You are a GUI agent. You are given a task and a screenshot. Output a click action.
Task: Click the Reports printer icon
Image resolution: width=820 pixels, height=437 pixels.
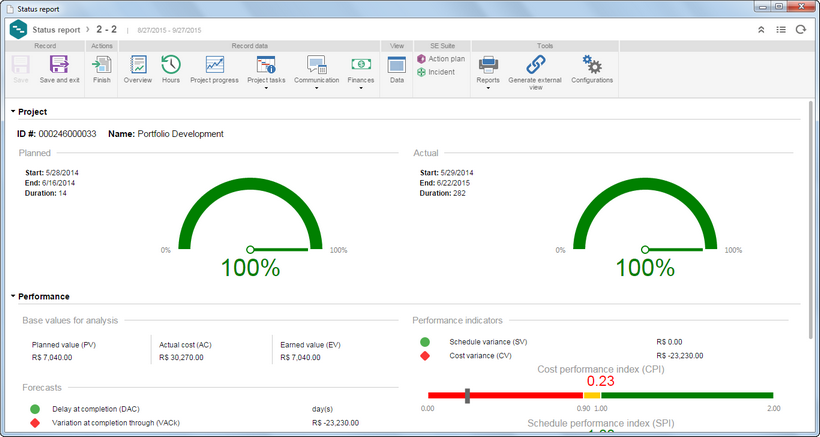488,65
